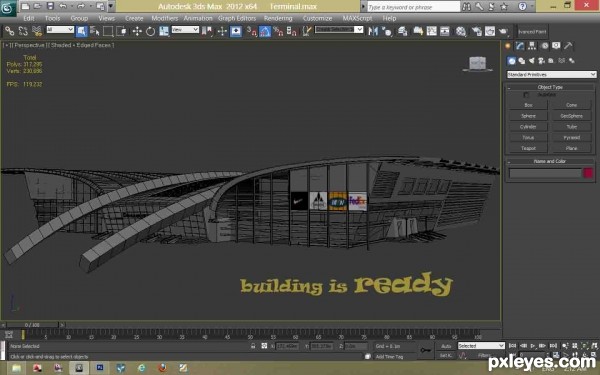Open the Graph Editors menu
Screen dimensions: 600x375
tap(237, 18)
